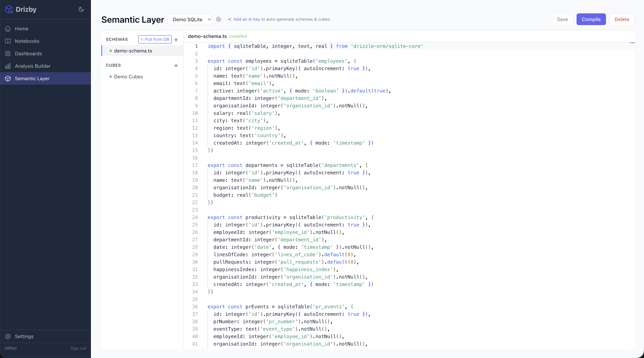Click Pull from DB
644x358 pixels.
coord(155,39)
